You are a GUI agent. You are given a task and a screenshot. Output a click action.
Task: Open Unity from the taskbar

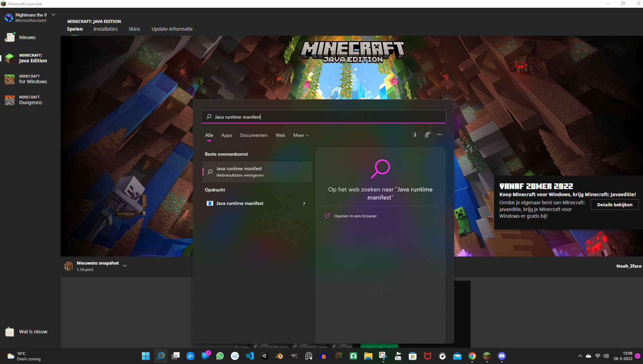265,356
